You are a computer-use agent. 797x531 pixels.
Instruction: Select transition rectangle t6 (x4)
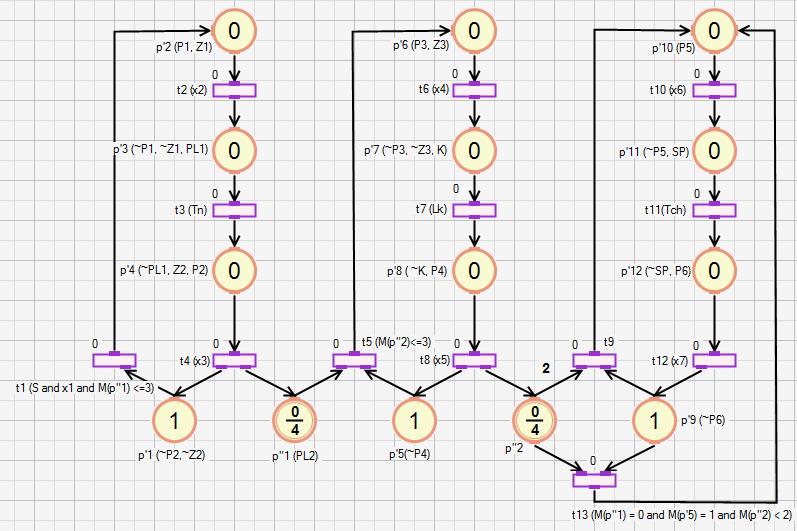click(x=474, y=90)
